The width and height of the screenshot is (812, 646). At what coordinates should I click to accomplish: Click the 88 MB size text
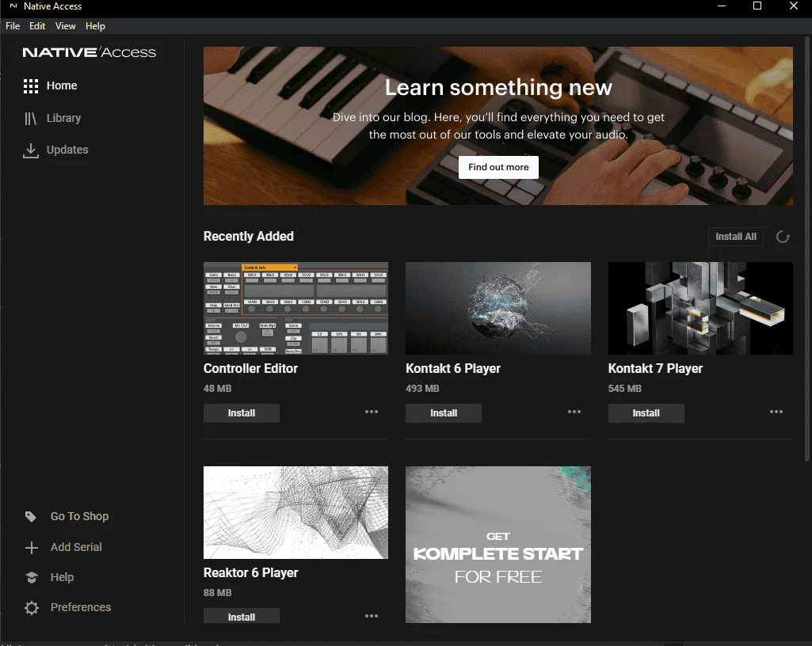218,593
